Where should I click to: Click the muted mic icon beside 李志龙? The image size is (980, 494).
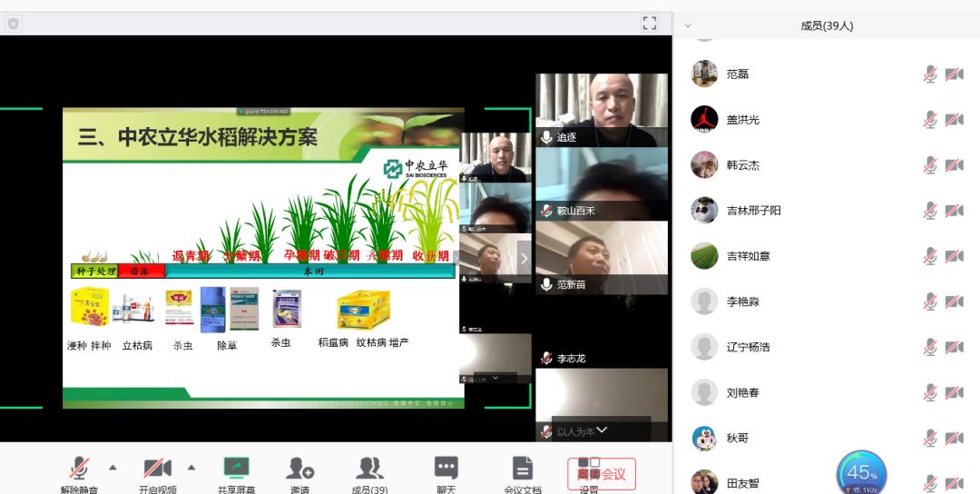(546, 359)
